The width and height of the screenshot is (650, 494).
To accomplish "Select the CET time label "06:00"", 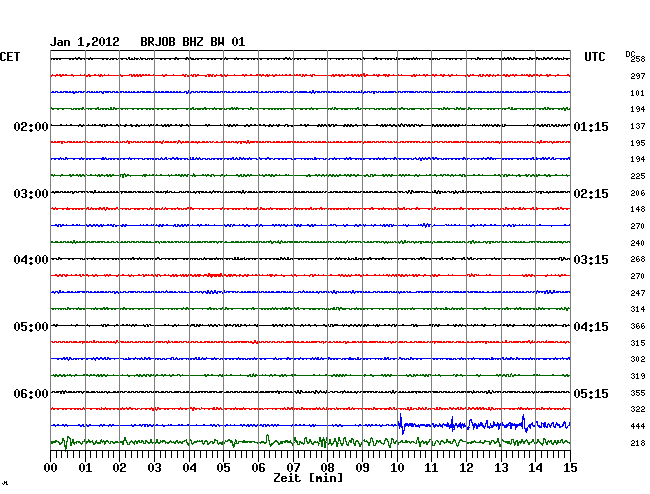I will [x=31, y=393].
